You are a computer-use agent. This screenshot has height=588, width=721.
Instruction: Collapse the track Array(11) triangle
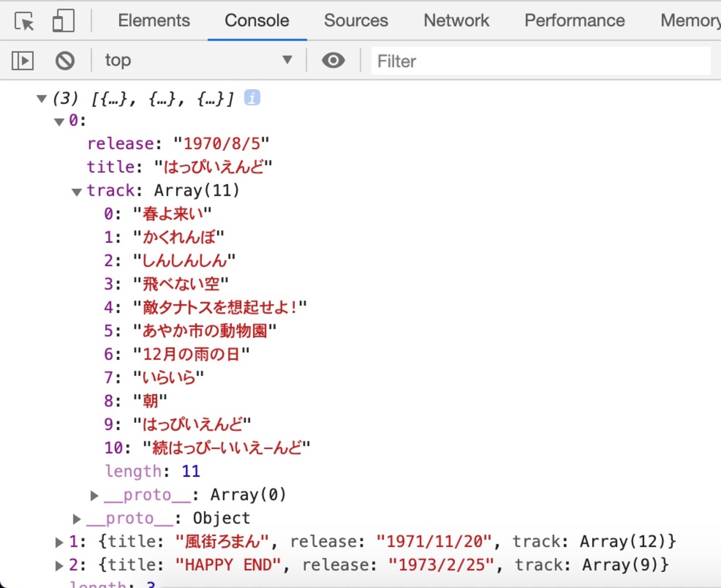pyautogui.click(x=77, y=192)
